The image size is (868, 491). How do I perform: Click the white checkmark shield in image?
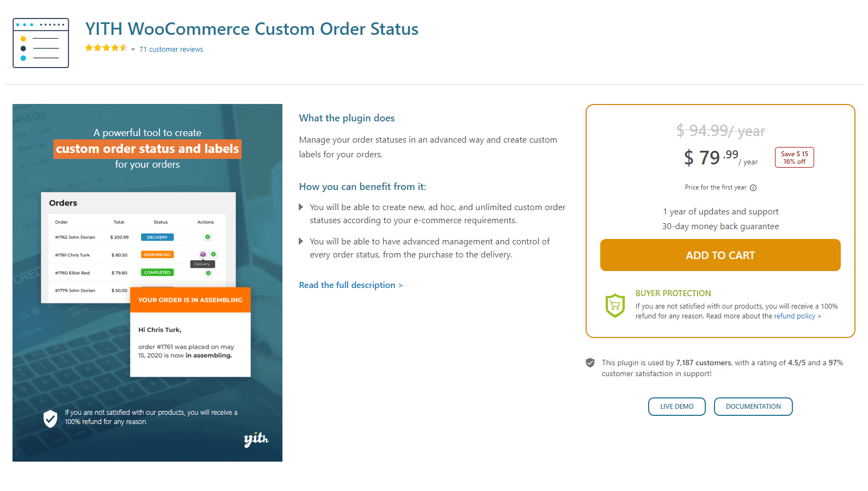[x=50, y=419]
